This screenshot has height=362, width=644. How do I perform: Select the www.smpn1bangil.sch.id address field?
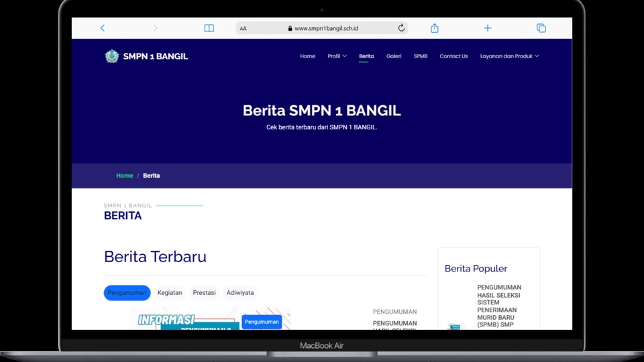pyautogui.click(x=321, y=28)
